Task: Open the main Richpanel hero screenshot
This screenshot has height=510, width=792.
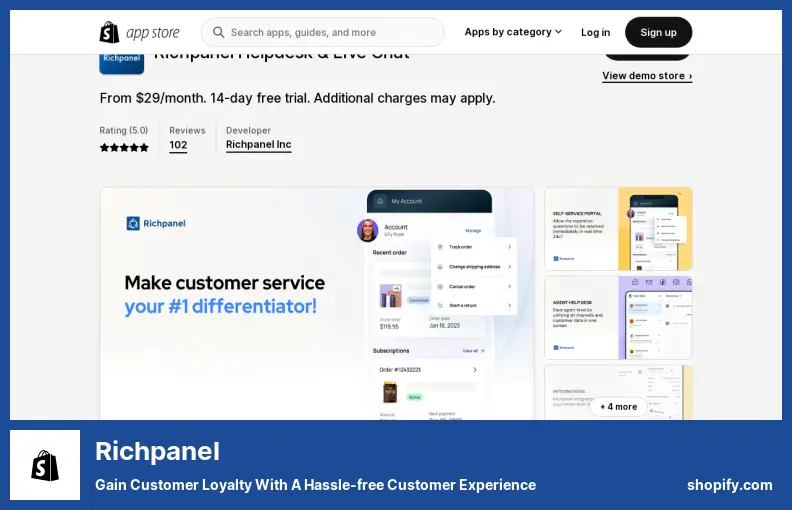Action: pos(317,303)
